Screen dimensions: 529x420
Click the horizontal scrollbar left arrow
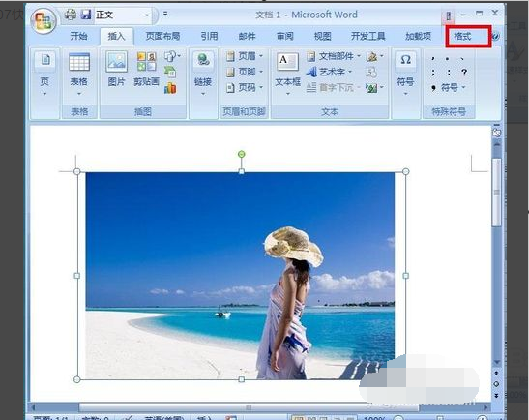coord(34,407)
